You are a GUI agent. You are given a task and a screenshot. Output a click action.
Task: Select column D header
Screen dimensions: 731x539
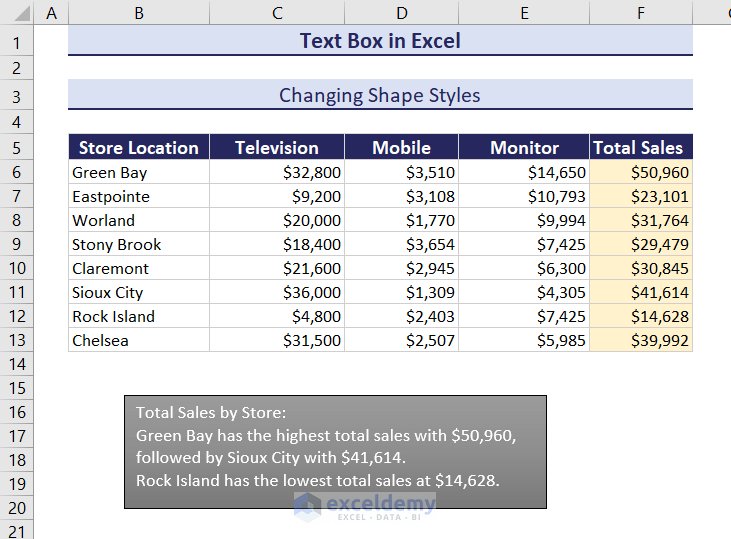pos(401,13)
